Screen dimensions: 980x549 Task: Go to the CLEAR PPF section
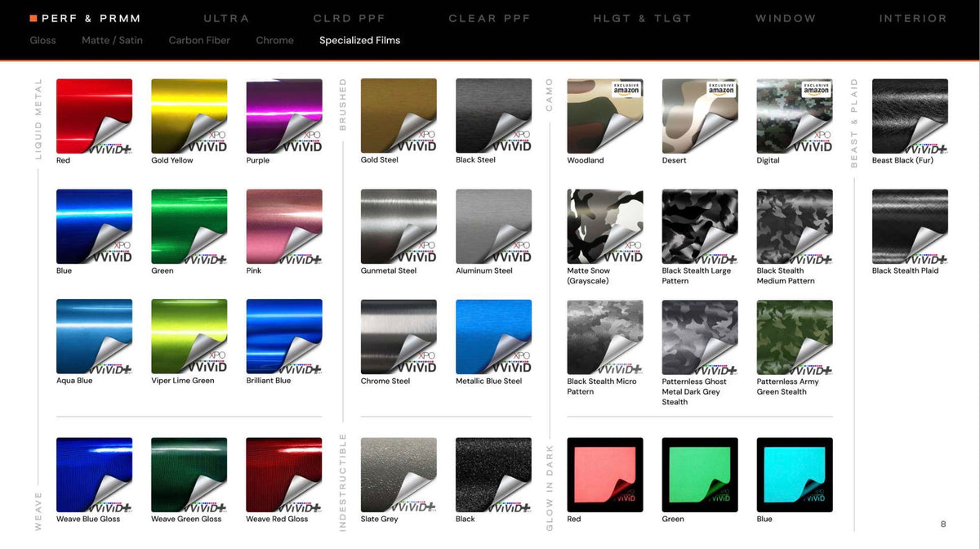489,18
